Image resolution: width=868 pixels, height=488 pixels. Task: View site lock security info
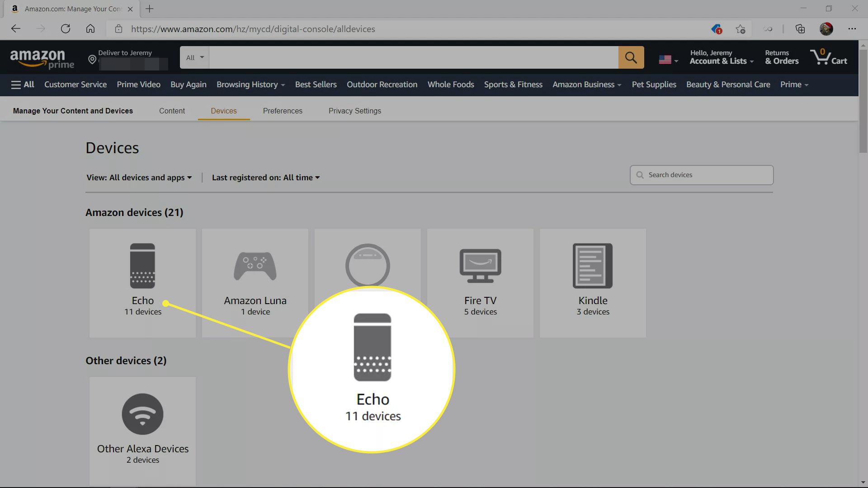[118, 29]
